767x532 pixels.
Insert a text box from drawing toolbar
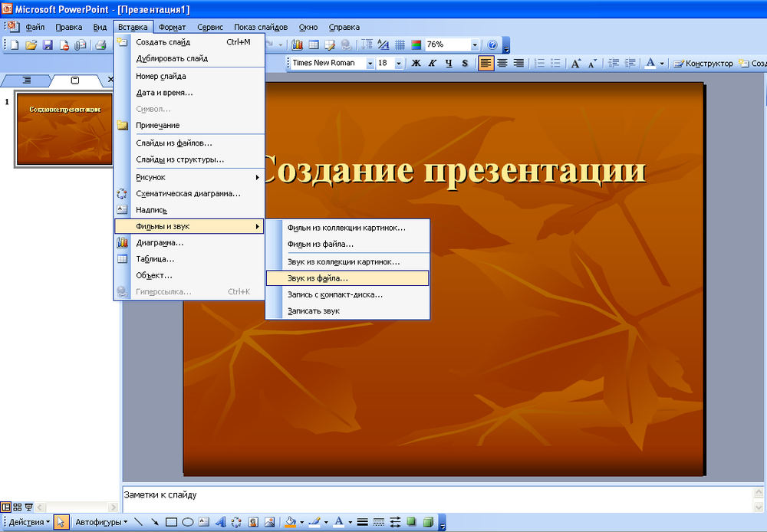204,522
